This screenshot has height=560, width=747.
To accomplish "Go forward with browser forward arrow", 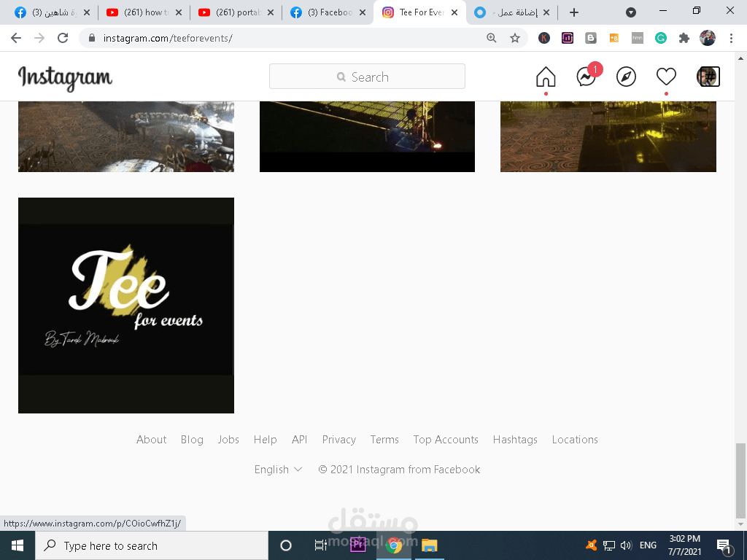I will tap(39, 38).
